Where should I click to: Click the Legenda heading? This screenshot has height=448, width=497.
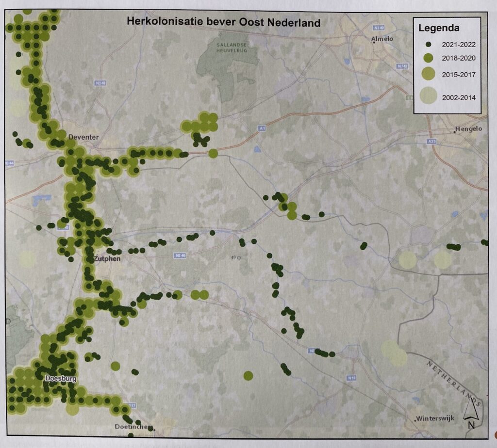tap(439, 28)
